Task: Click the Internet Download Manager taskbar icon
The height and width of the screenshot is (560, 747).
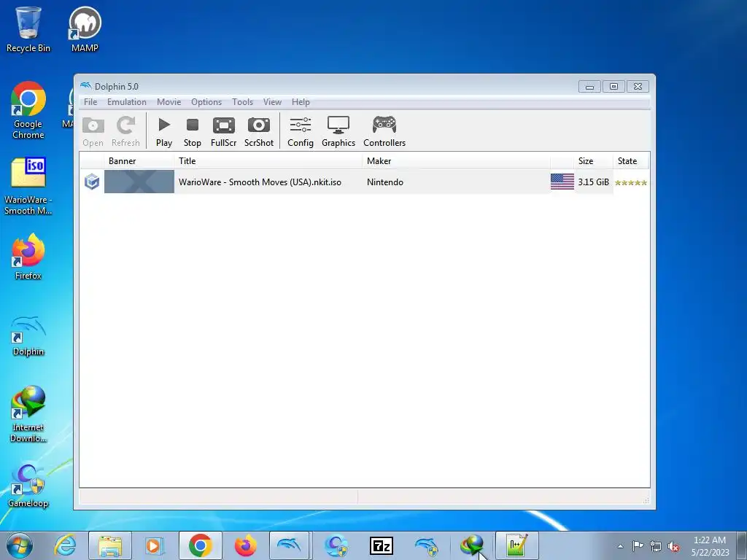Action: pyautogui.click(x=472, y=545)
